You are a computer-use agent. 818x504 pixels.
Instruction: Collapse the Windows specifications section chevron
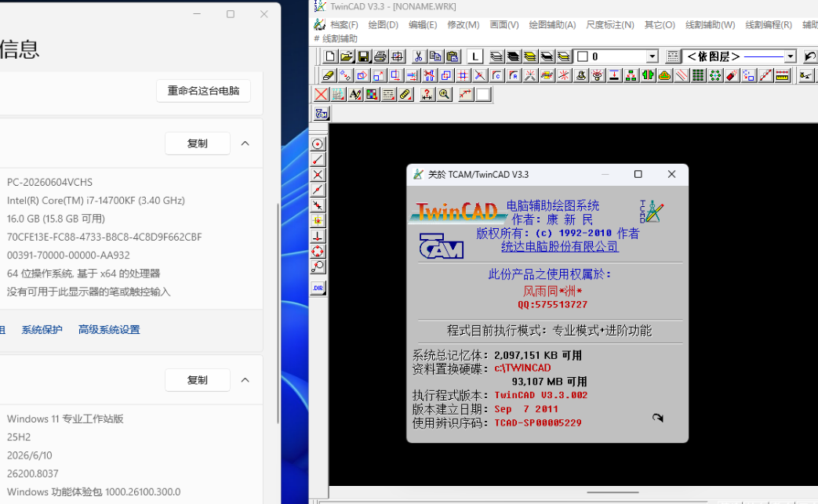(x=245, y=380)
